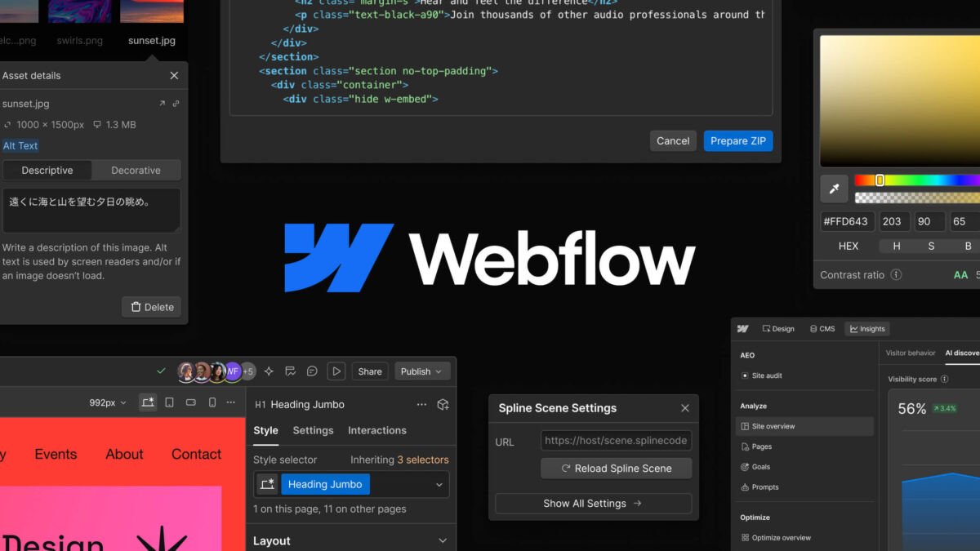
Task: Close the Asset details panel
Action: [174, 75]
